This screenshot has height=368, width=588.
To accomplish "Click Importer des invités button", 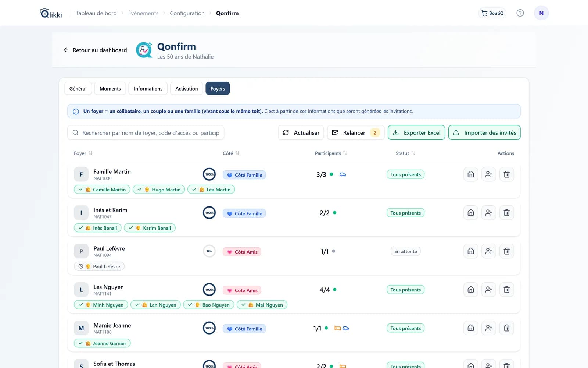I will coord(484,132).
